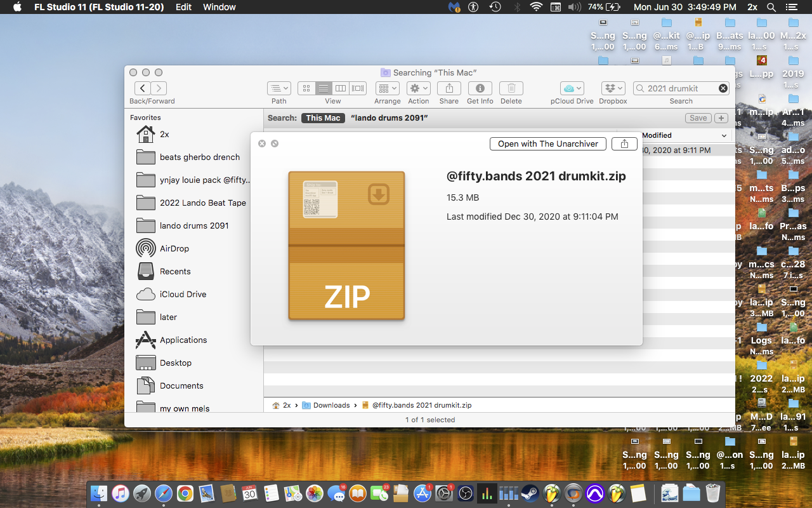812x508 pixels.
Task: Open the pCloud Drive dropdown
Action: pyautogui.click(x=572, y=88)
